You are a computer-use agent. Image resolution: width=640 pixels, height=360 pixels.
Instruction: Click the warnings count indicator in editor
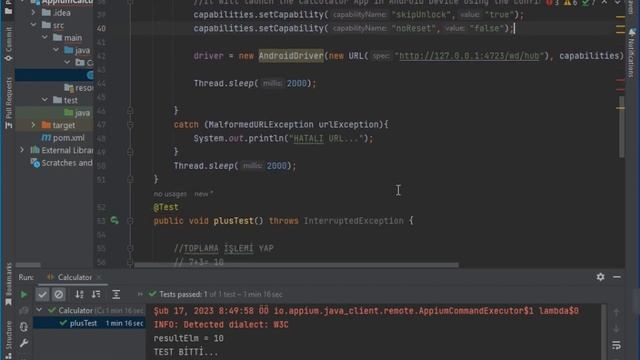[571, 2]
